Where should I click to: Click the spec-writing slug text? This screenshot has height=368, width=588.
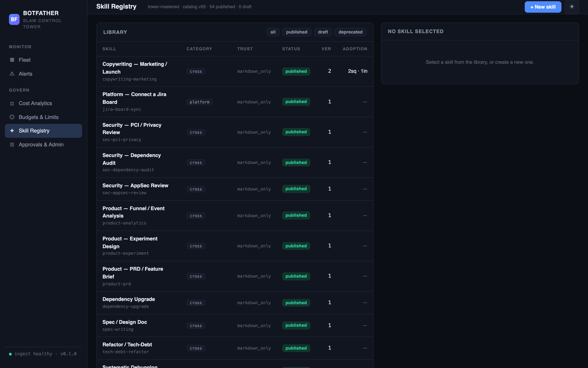click(118, 329)
